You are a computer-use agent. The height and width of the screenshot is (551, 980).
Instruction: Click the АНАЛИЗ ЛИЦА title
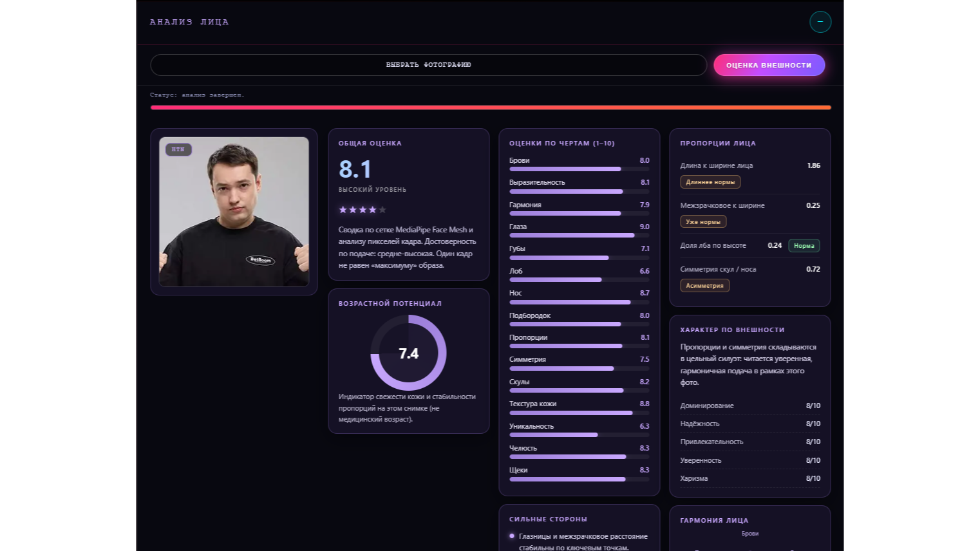click(x=189, y=22)
